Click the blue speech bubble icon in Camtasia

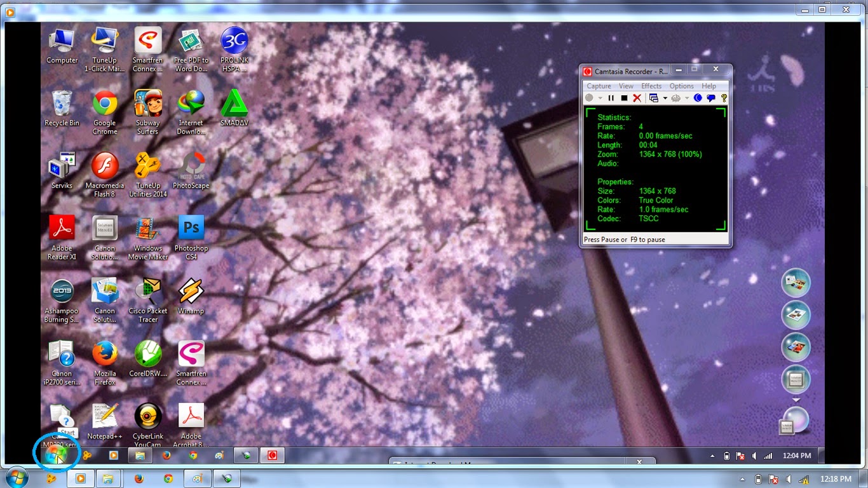(711, 98)
